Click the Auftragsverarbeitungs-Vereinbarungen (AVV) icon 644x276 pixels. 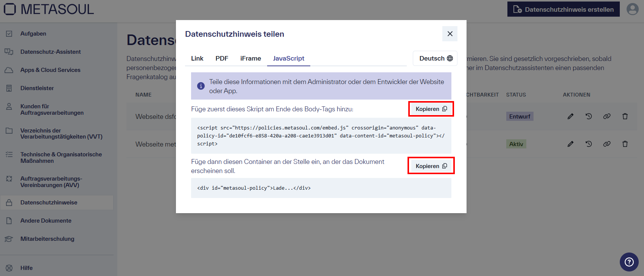tap(9, 178)
